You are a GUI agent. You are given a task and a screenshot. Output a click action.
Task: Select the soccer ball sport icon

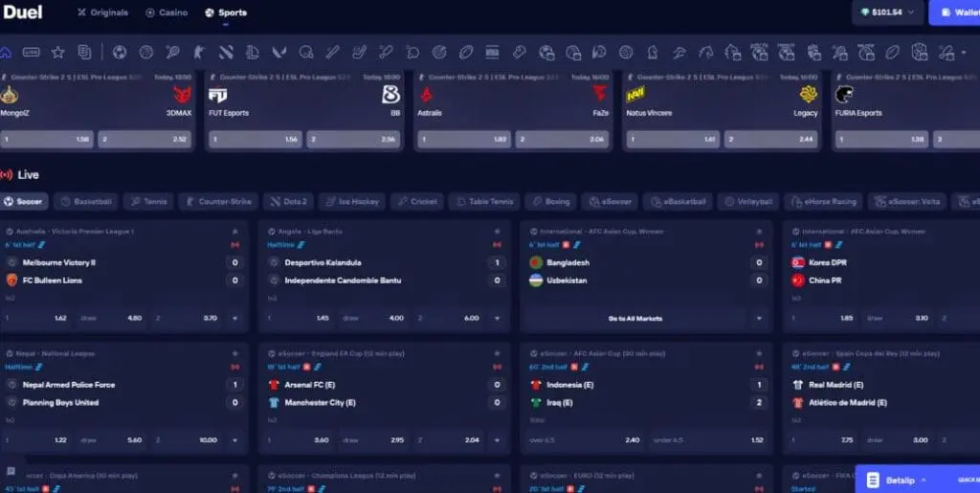coord(120,52)
